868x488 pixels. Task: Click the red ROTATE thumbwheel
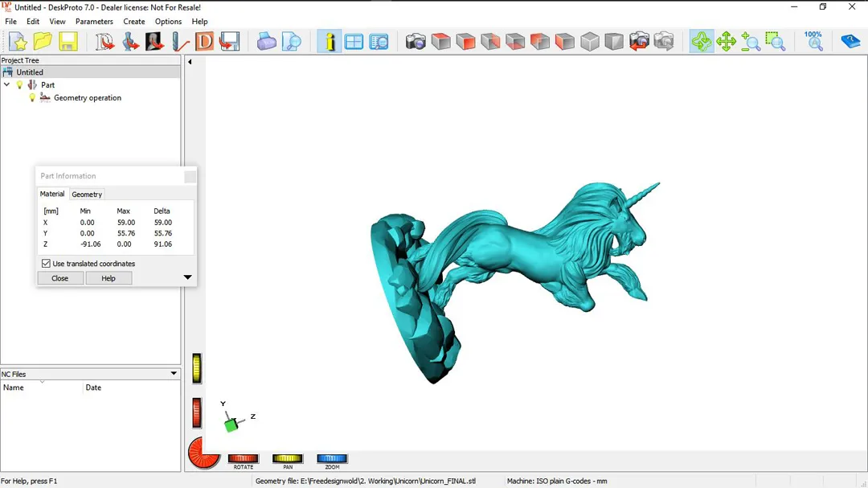[x=243, y=458]
